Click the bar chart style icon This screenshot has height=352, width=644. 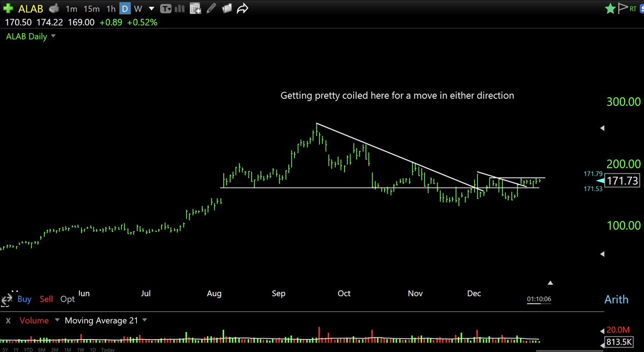(181, 9)
